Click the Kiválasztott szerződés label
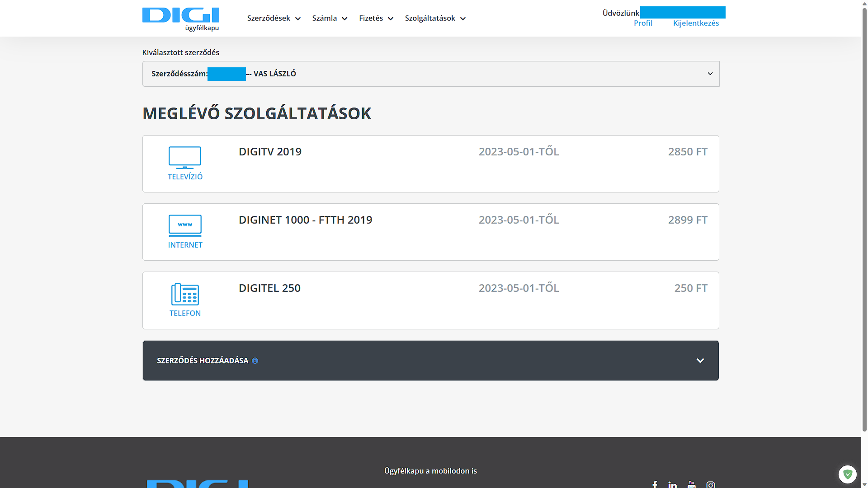The image size is (868, 488). [x=181, y=52]
